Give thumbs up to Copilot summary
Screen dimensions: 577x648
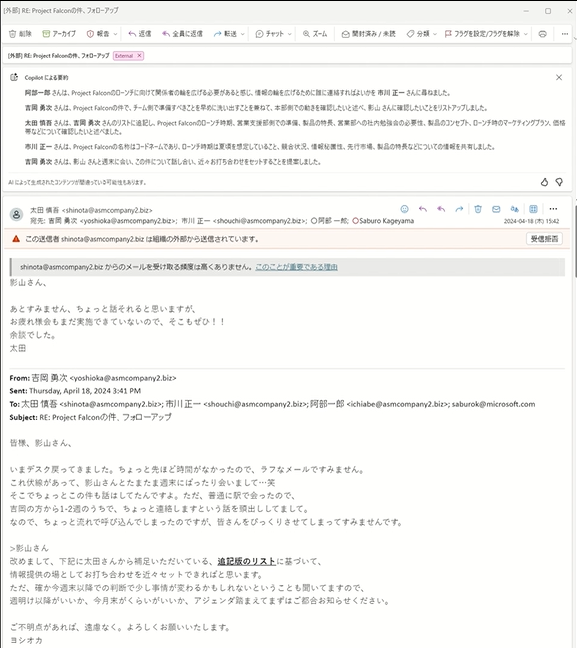point(544,182)
